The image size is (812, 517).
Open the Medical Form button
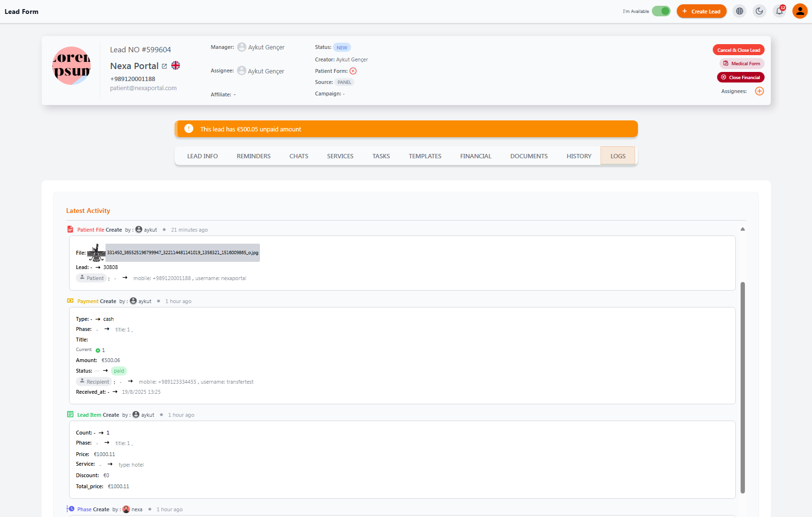pos(741,63)
